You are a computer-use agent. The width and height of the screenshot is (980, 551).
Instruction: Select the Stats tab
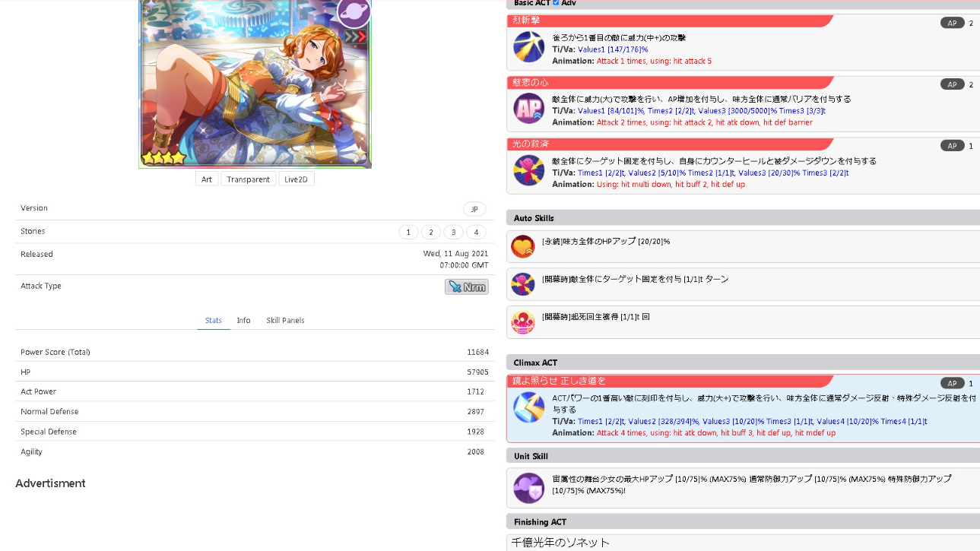pyautogui.click(x=214, y=321)
